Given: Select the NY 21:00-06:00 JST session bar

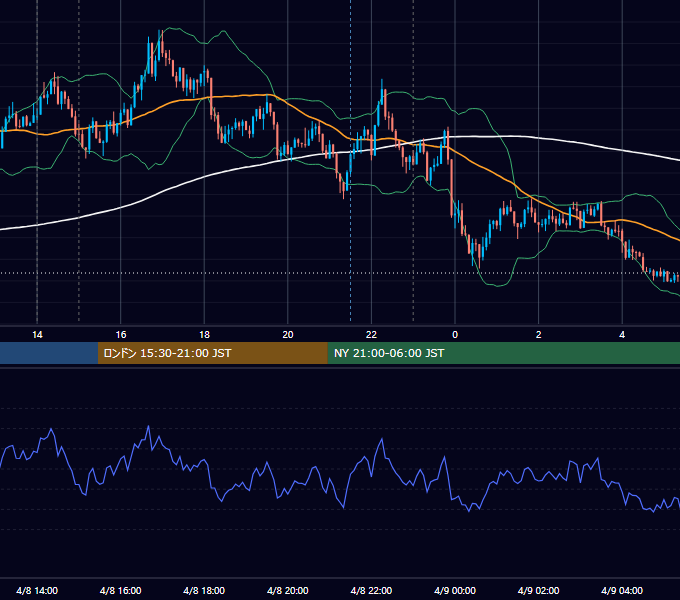Looking at the screenshot, I should 503,353.
